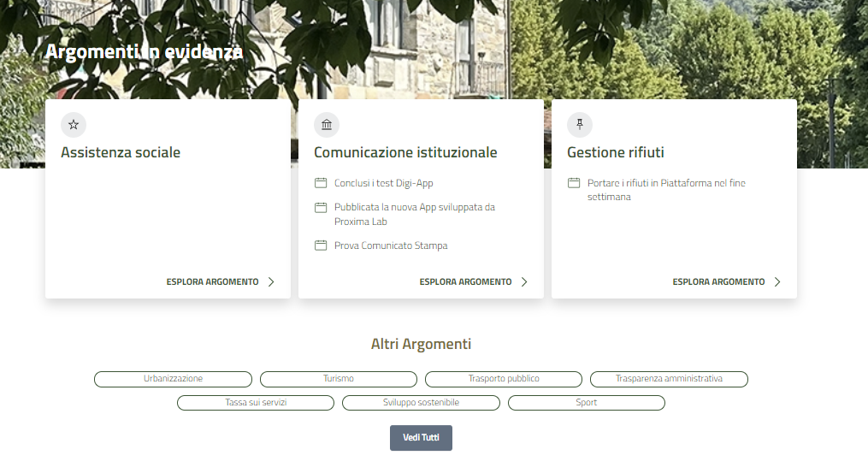Select the Urbanizzazione topic chip

tap(173, 379)
